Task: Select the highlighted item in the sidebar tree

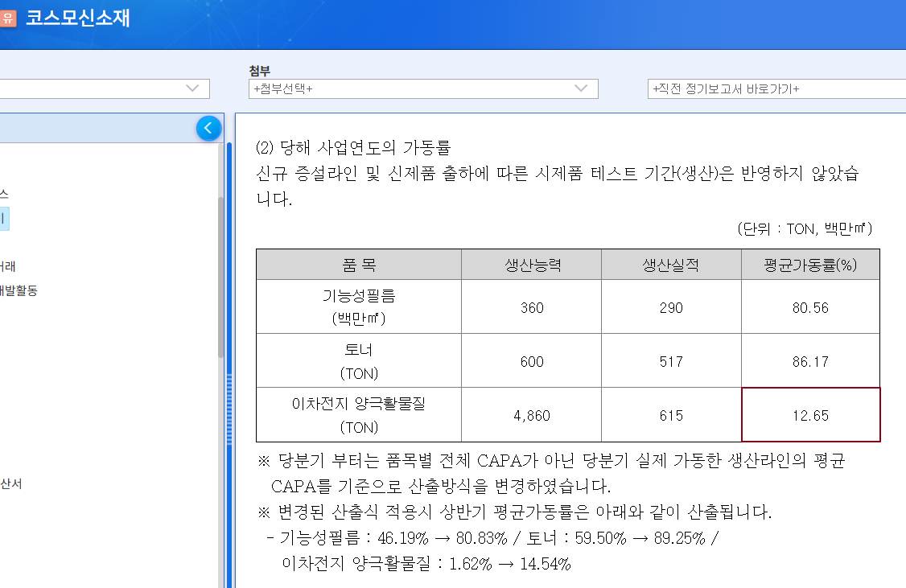Action: [x=5, y=218]
